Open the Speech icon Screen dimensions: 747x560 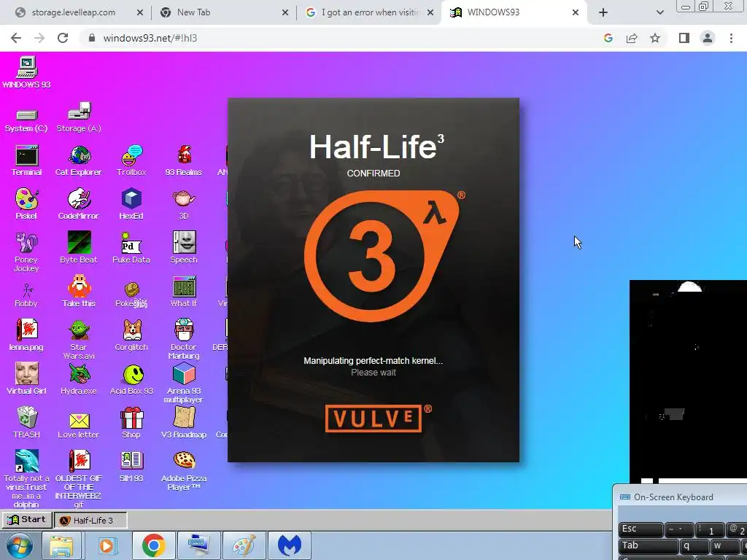coord(184,248)
